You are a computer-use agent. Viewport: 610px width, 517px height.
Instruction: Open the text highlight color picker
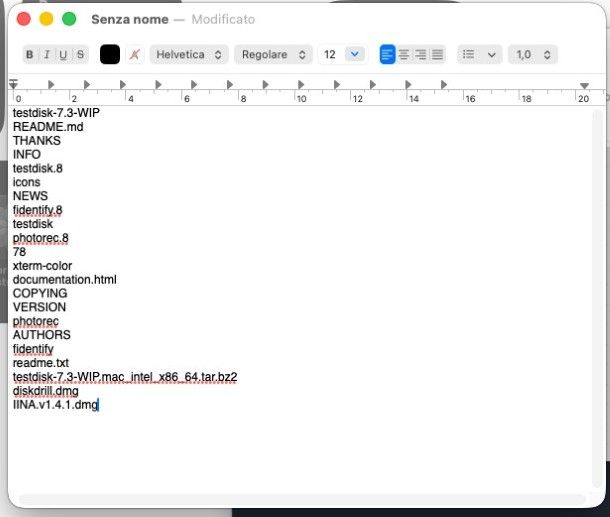point(135,54)
